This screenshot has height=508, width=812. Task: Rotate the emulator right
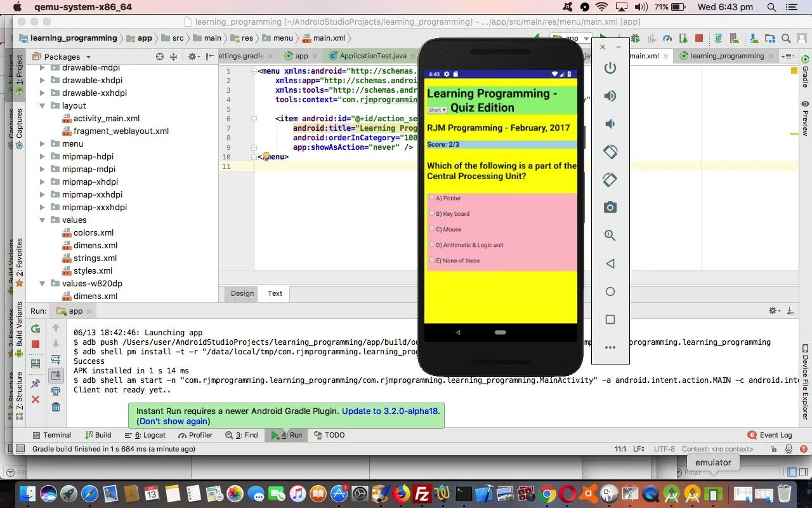coord(610,180)
